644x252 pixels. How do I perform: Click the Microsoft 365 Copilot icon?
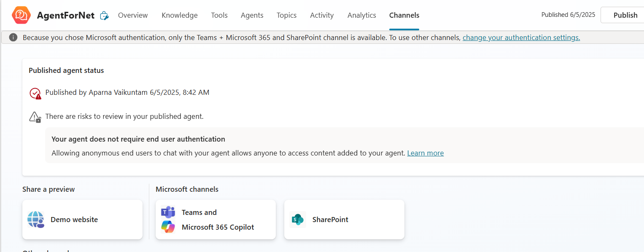[x=168, y=227]
